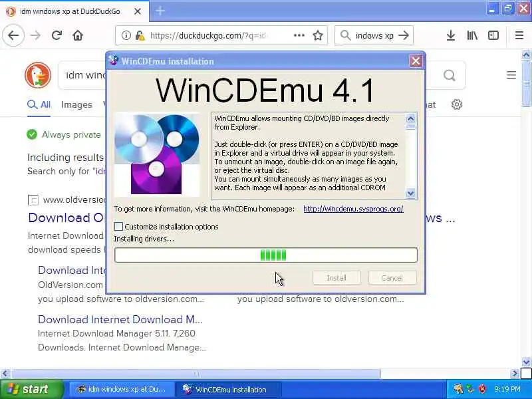Click the Firefox forward arrow
The image size is (532, 399).
click(35, 35)
